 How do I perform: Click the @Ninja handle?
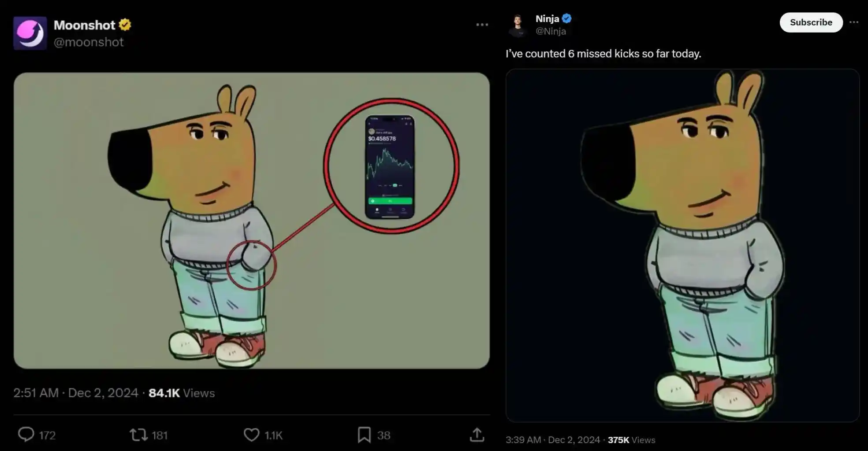coord(551,31)
